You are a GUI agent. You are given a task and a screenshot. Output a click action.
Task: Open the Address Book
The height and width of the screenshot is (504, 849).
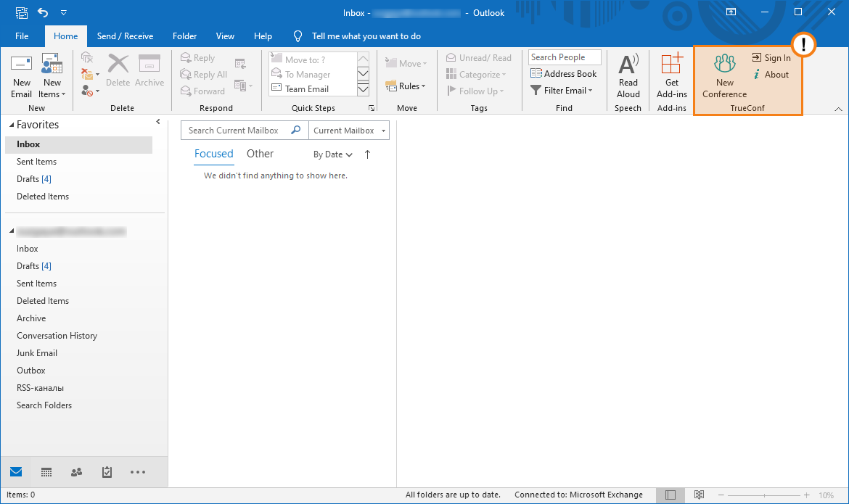coord(564,74)
